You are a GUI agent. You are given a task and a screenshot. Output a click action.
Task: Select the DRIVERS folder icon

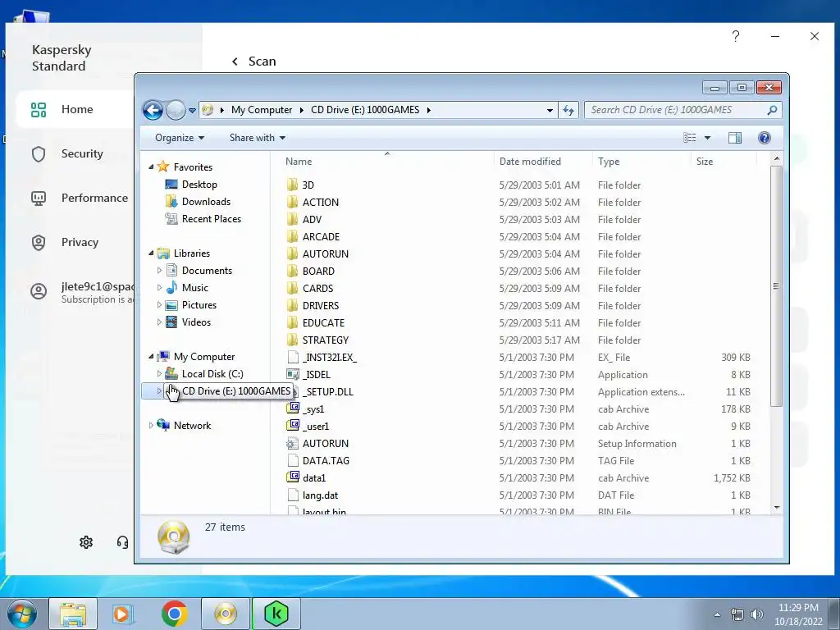pyautogui.click(x=292, y=305)
